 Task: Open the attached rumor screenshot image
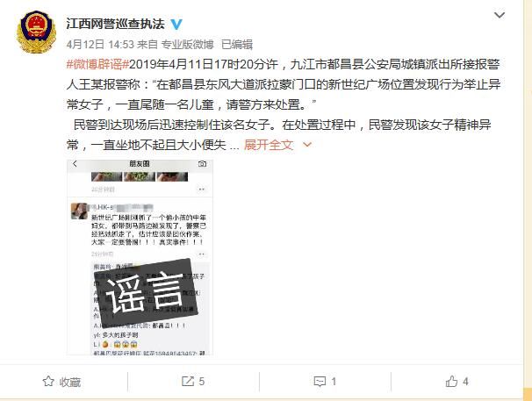pyautogui.click(x=140, y=257)
